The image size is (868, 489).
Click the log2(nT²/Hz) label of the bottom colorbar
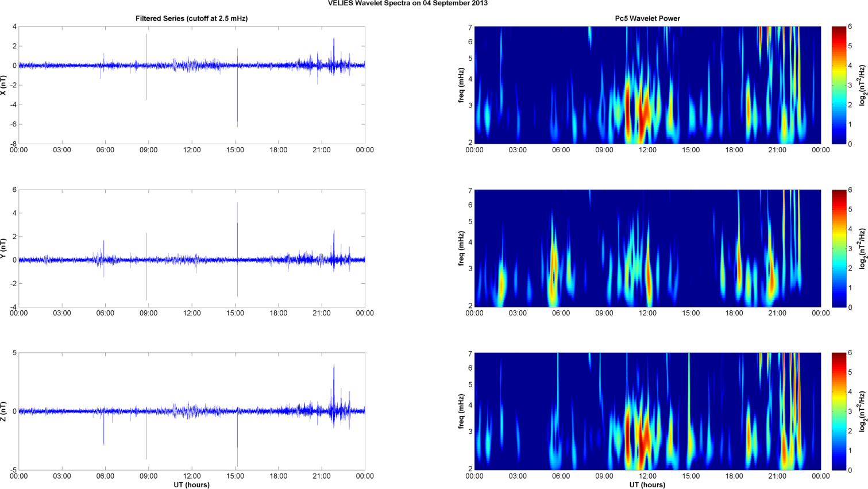[x=863, y=411]
